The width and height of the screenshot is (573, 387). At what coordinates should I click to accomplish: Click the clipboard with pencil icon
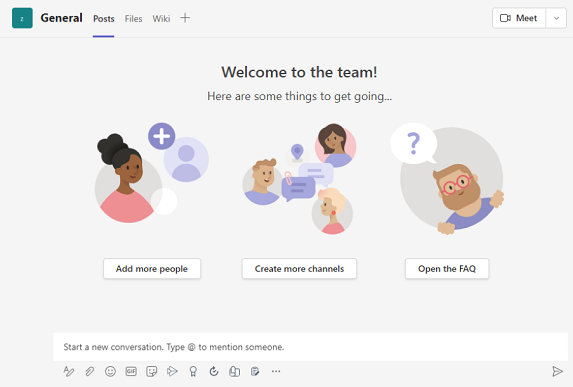(255, 371)
